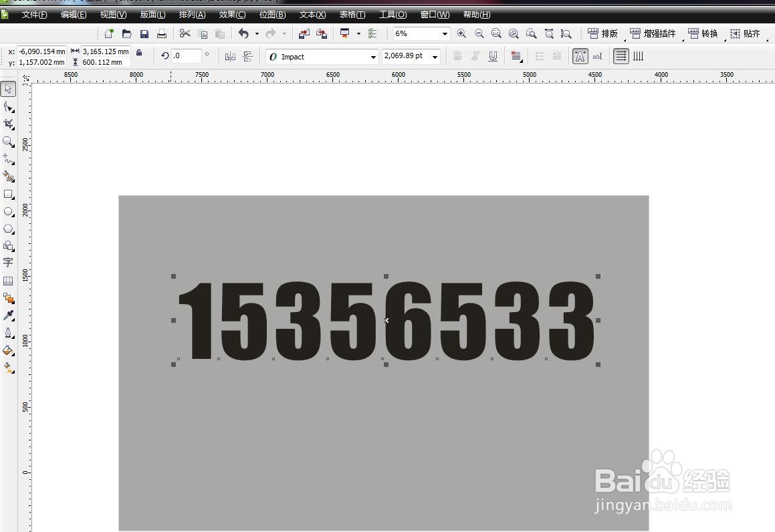Select the Smart Fill tool
This screenshot has height=532, width=775.
(8, 176)
